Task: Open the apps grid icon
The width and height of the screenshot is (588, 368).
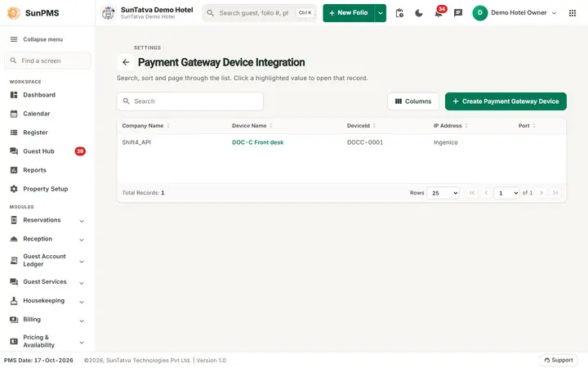Action: coord(572,13)
